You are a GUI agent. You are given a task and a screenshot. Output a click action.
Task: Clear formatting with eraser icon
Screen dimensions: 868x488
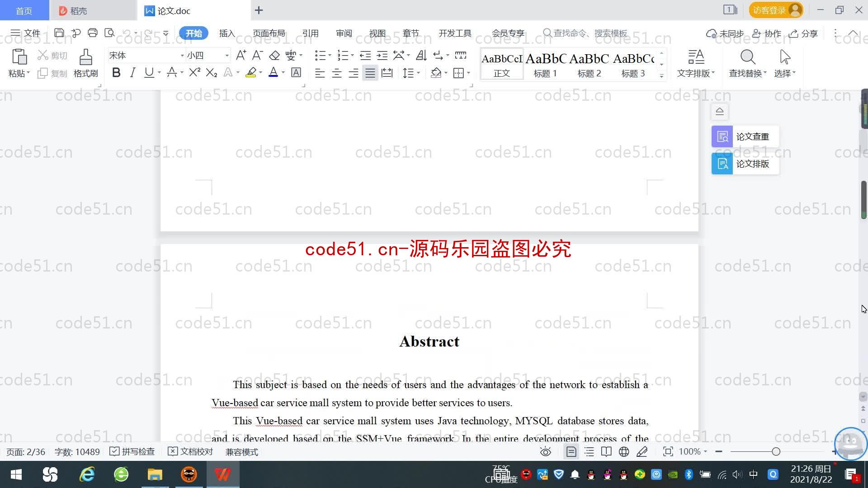tap(274, 55)
